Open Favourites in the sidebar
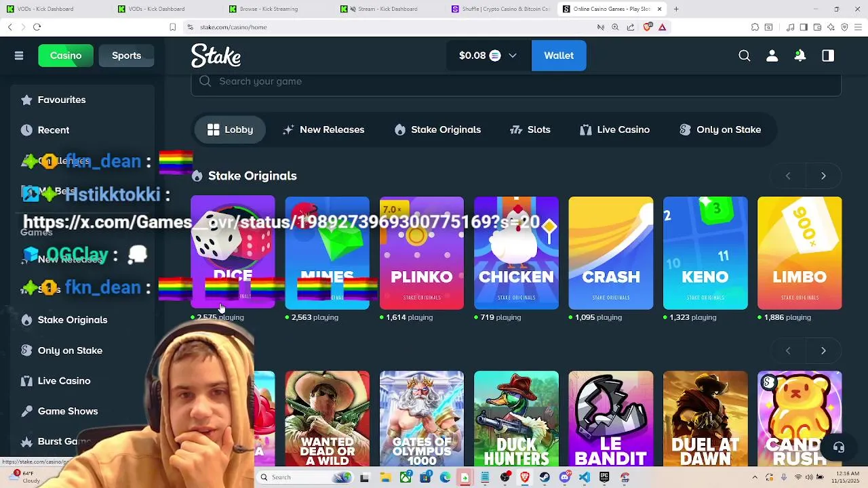Viewport: 868px width, 488px height. point(82,100)
